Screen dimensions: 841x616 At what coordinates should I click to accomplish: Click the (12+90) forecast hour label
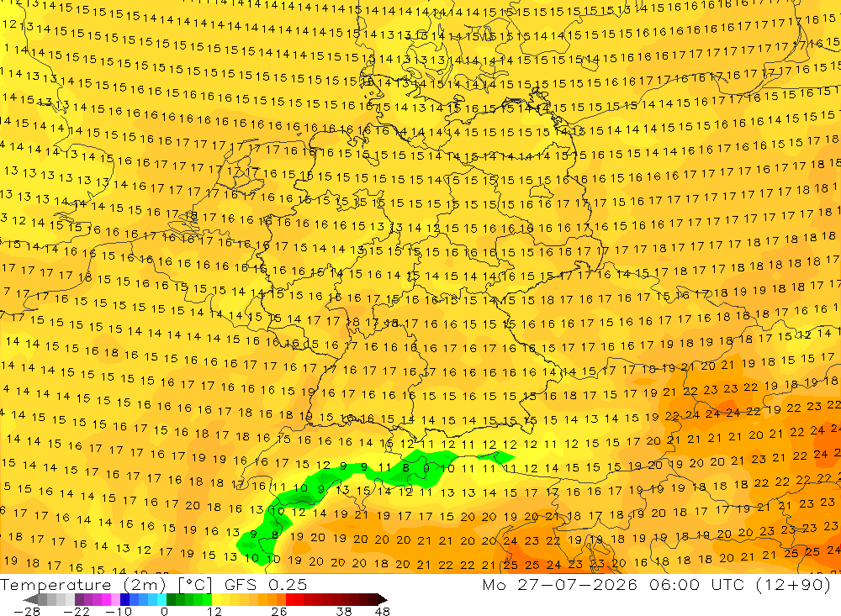tap(794, 584)
